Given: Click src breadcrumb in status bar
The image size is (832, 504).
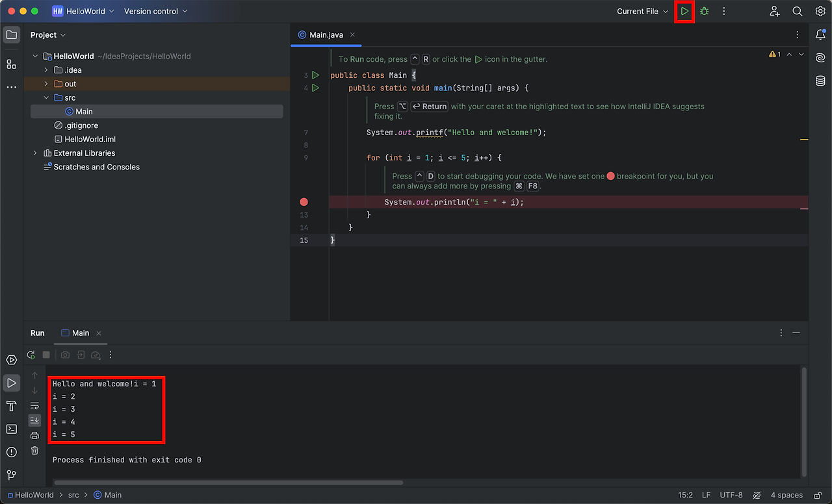Looking at the screenshot, I should pos(73,495).
